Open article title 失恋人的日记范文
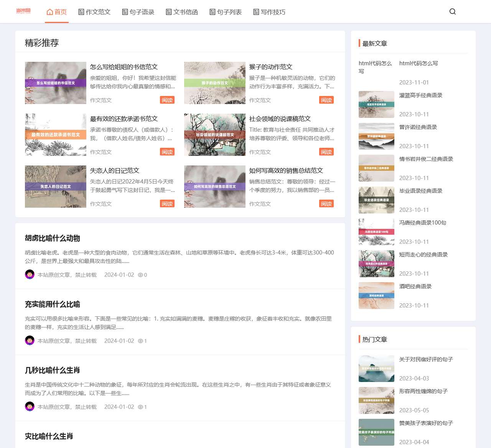 pyautogui.click(x=115, y=170)
